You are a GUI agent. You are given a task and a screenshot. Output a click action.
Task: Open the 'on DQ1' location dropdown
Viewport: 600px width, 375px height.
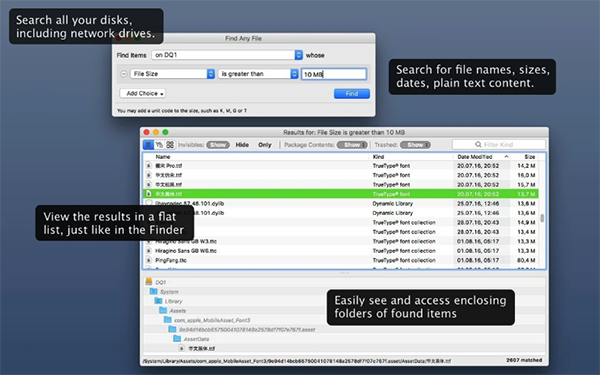227,55
